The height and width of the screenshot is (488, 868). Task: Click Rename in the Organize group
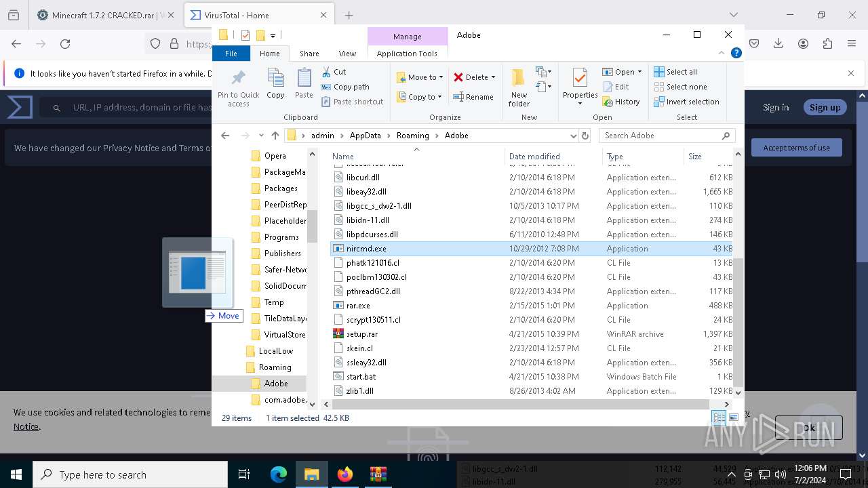pyautogui.click(x=473, y=97)
